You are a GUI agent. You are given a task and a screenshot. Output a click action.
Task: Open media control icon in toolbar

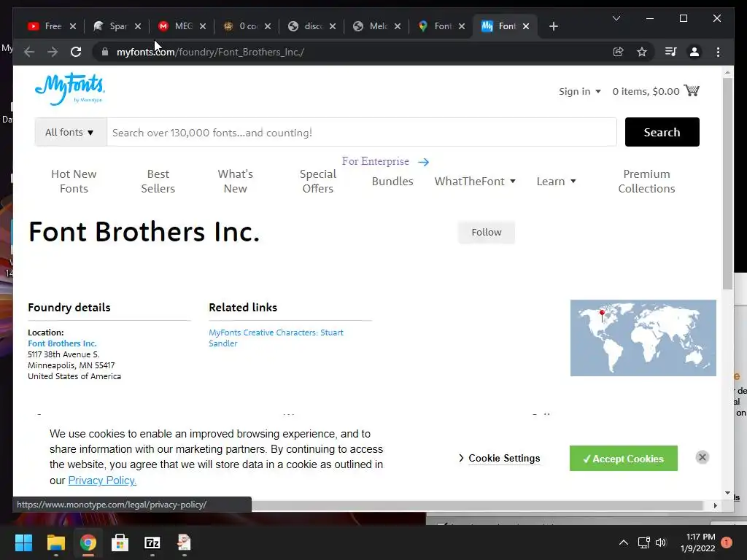670,52
